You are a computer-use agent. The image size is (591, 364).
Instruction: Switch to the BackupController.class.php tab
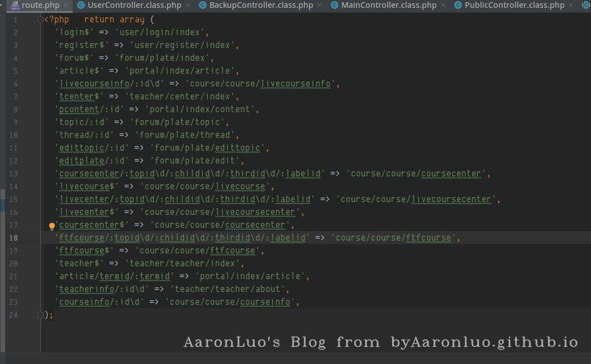pyautogui.click(x=260, y=6)
